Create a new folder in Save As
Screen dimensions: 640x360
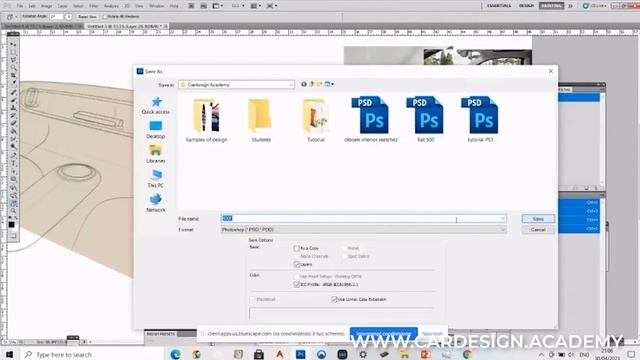(320, 84)
